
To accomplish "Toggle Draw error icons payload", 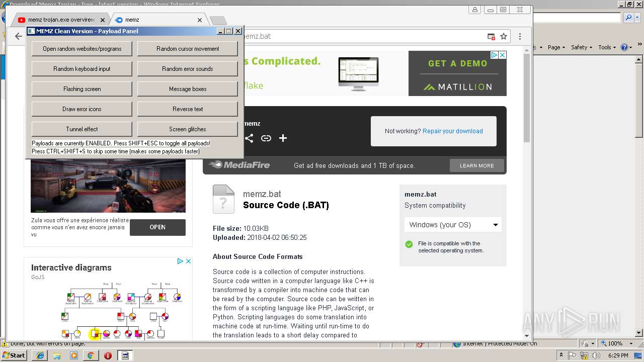I will pyautogui.click(x=82, y=109).
